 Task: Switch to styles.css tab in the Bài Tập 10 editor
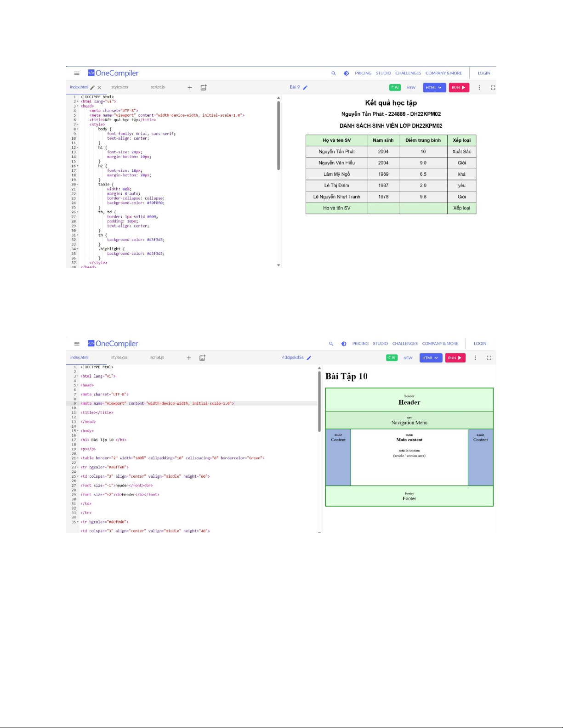(x=119, y=357)
